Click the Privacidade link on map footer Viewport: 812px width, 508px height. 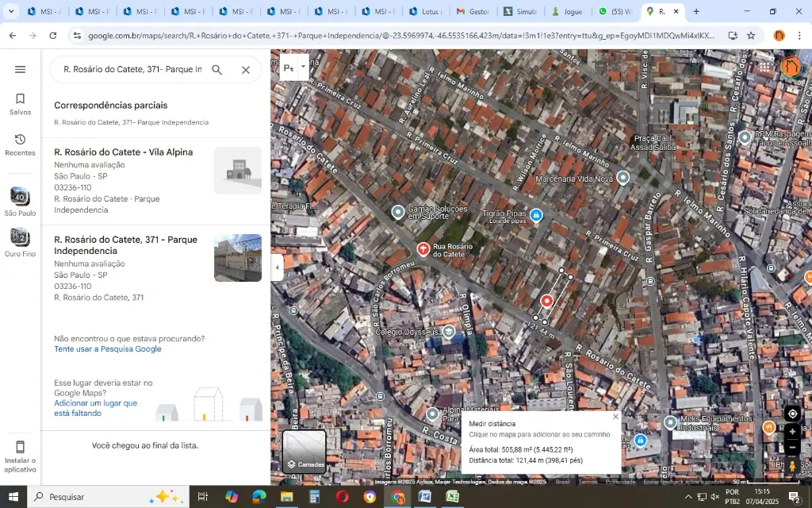[x=620, y=482]
